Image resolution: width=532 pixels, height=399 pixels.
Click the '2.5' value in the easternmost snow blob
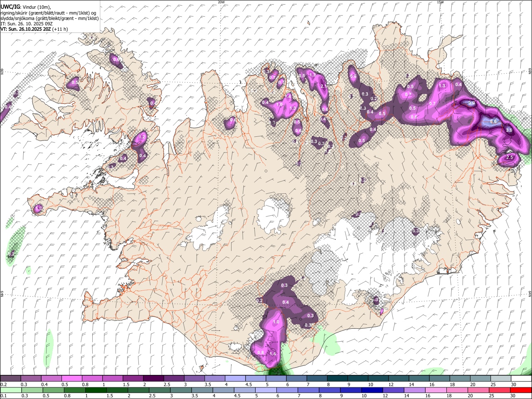[510, 158]
